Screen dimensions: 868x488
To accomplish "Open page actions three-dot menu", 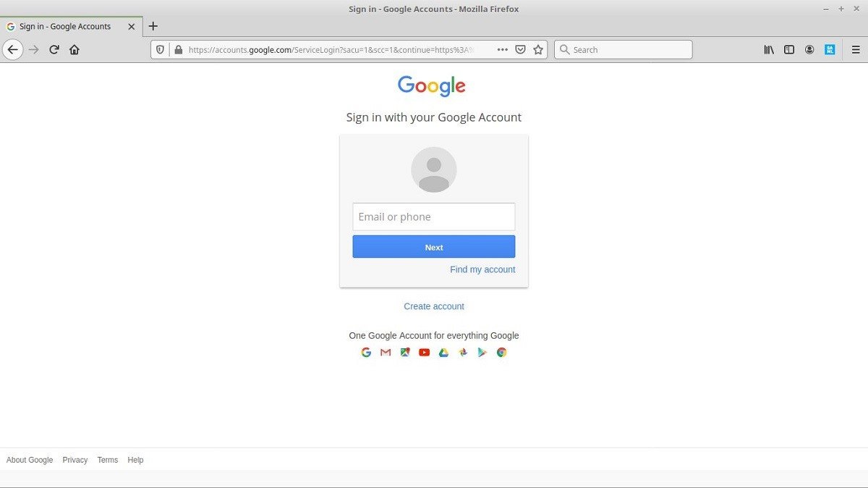I will coord(502,50).
